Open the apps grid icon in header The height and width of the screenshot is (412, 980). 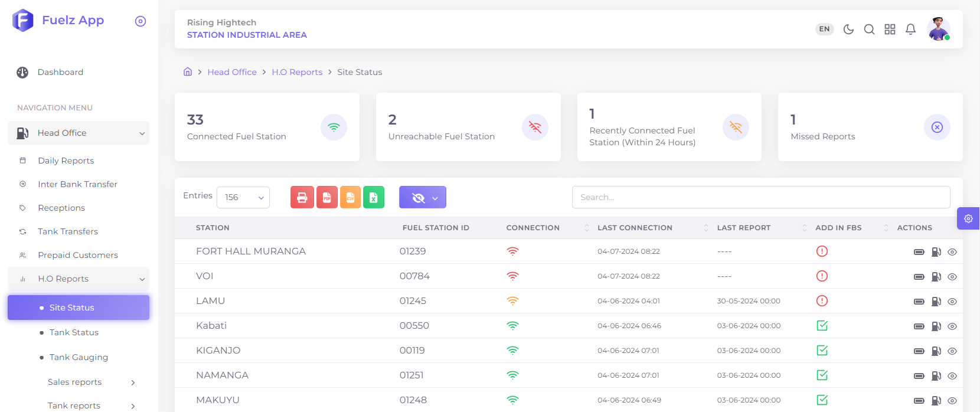(890, 29)
